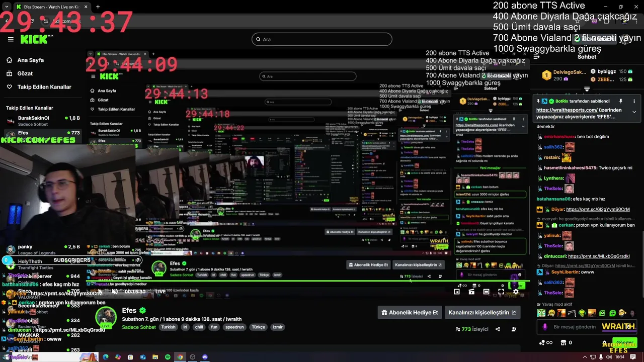644x362 pixels.
Task: Click username Lynthera in chat
Action: (x=553, y=178)
